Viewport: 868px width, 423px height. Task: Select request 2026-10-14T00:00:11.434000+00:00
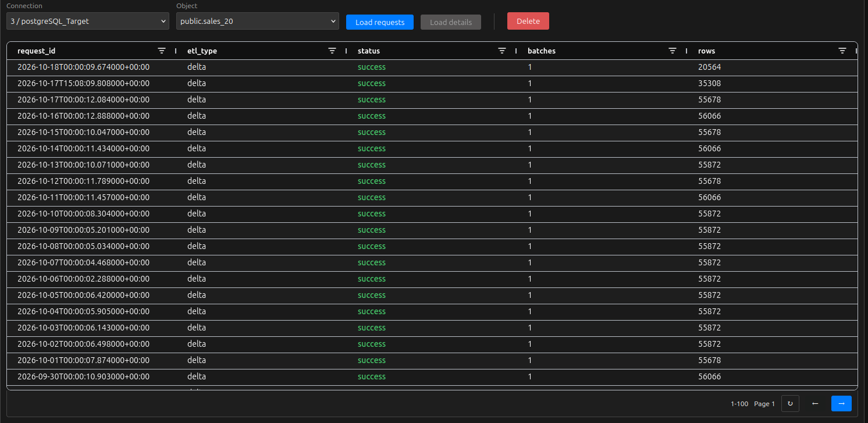(432, 148)
